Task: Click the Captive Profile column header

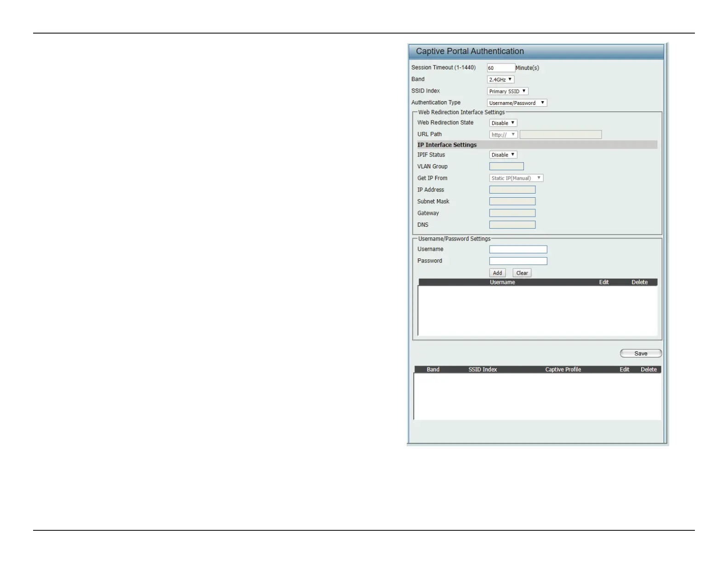Action: [563, 369]
